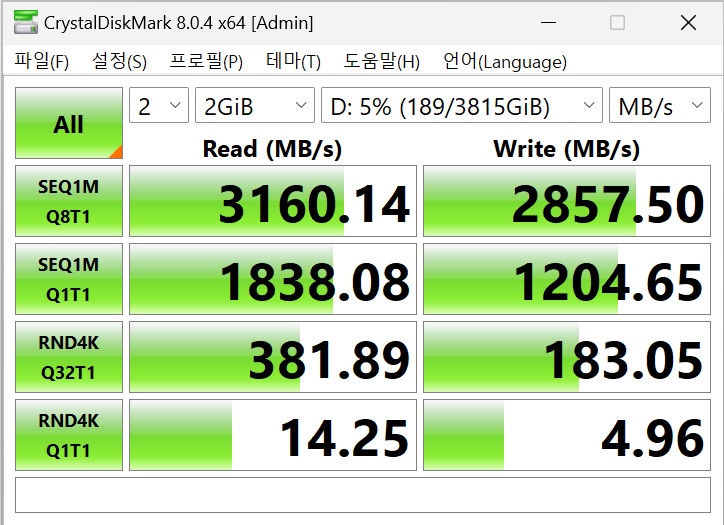Open the unit dropdown showing MB/s
724x525 pixels.
tap(660, 105)
